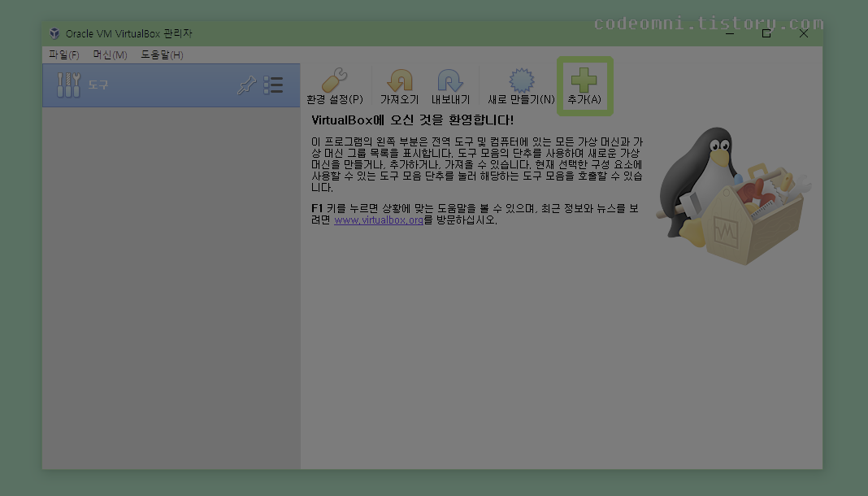Open the 파일(F) menu
Screen dimensions: 868x496
point(63,54)
